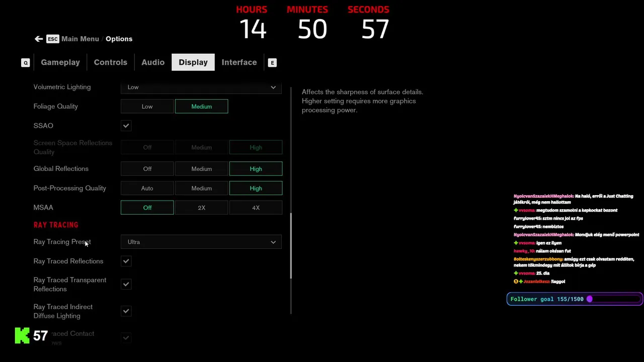
Task: Return to Main Menu breadcrumb
Action: [x=80, y=39]
